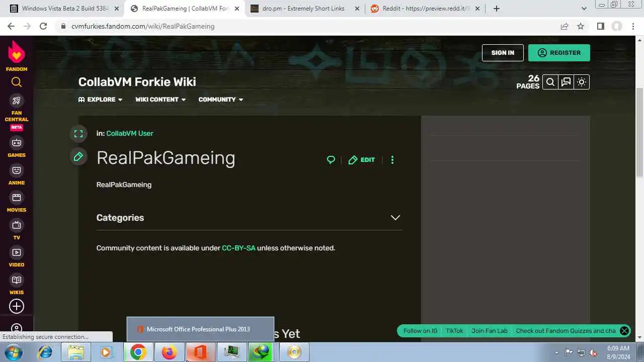This screenshot has height=362, width=644.
Task: Click the Microsoft Office Professional Plus 2013 preview
Action: point(200,329)
